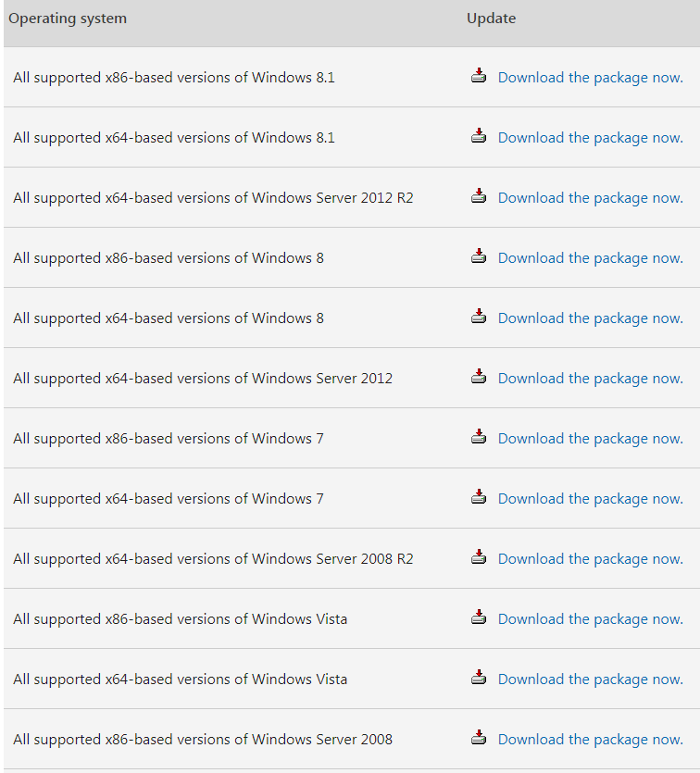Download the package for x86 Windows Vista
The height and width of the screenshot is (773, 700).
(x=591, y=618)
